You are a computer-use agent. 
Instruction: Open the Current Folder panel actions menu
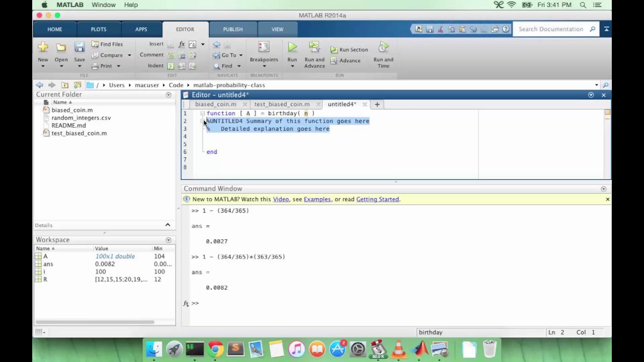(169, 95)
